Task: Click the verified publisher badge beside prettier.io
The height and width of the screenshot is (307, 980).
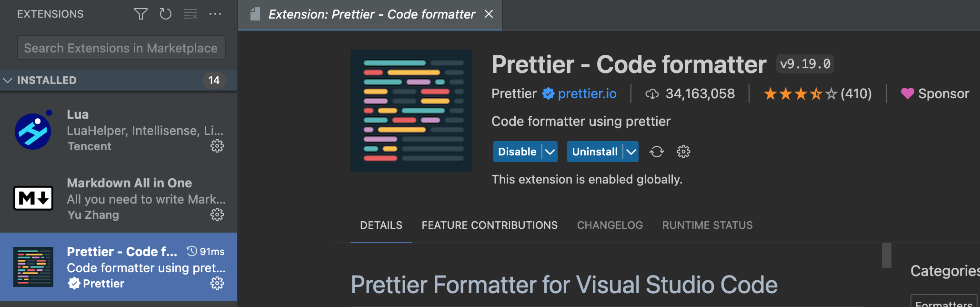Action: tap(549, 93)
